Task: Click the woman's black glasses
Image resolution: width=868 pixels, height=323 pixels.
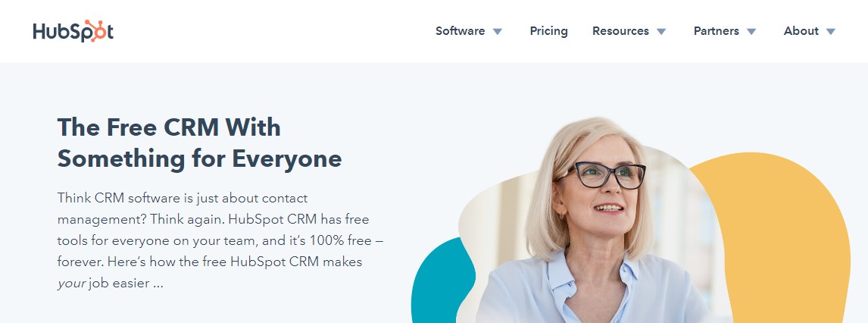Action: coord(604,175)
